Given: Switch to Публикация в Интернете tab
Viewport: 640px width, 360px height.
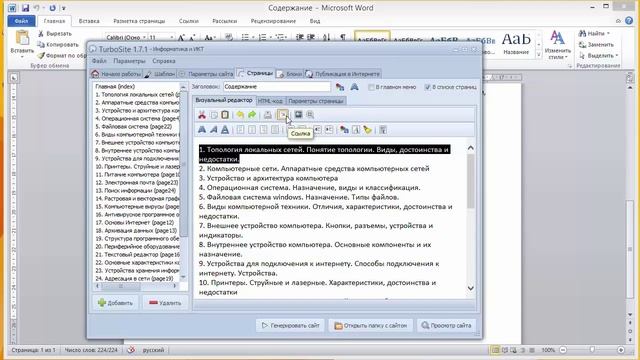Looking at the screenshot, I should click(x=343, y=74).
